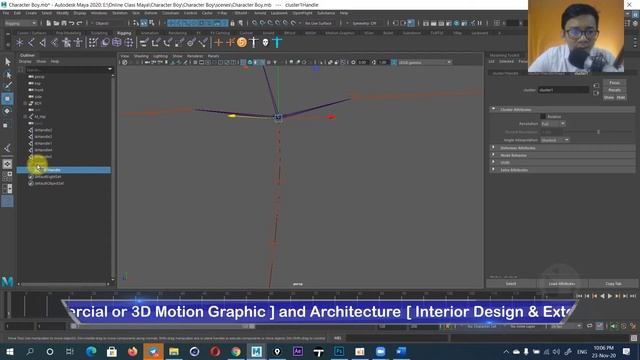Image resolution: width=640 pixels, height=360 pixels.
Task: Click the white T-pose figure shelf icon
Action: click(x=253, y=42)
